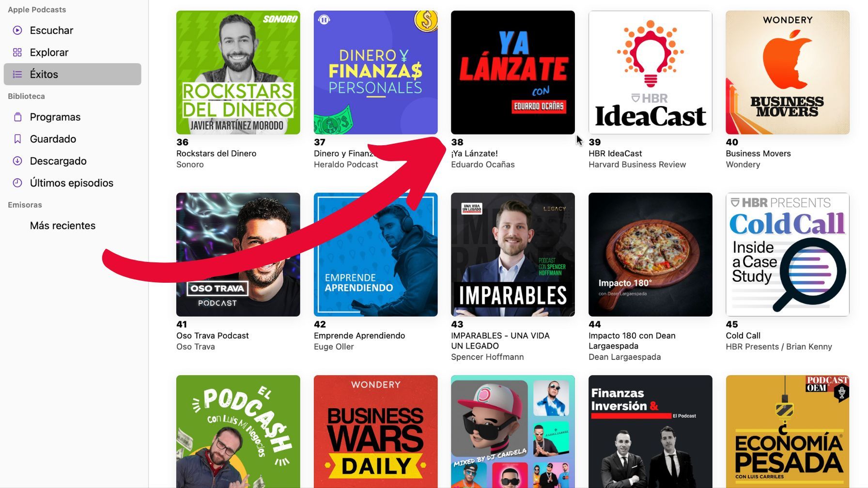The height and width of the screenshot is (488, 868).
Task: Click the Explorar grid icon
Action: click(x=17, y=52)
